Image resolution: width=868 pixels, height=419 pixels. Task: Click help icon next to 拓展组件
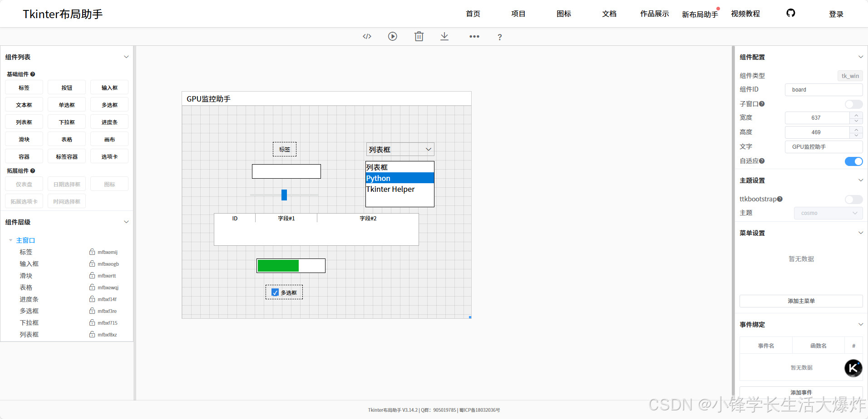33,171
